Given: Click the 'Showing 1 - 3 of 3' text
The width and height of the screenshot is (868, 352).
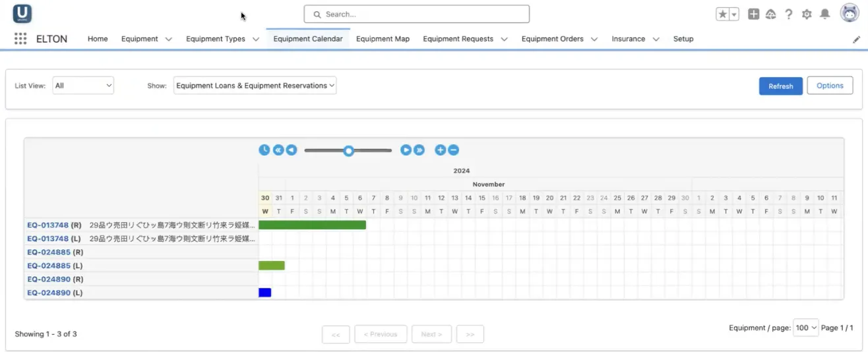Looking at the screenshot, I should point(46,334).
